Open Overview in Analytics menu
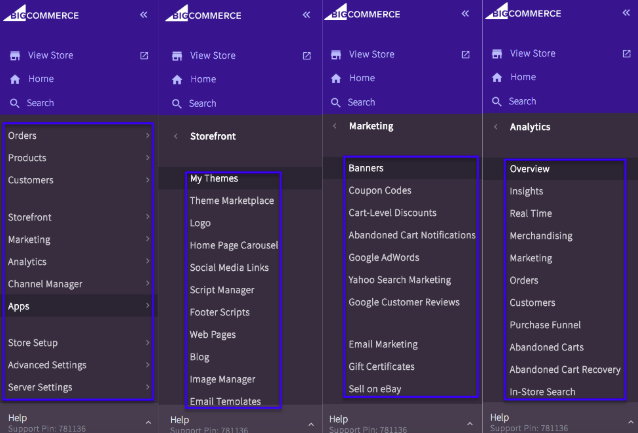 pos(529,169)
